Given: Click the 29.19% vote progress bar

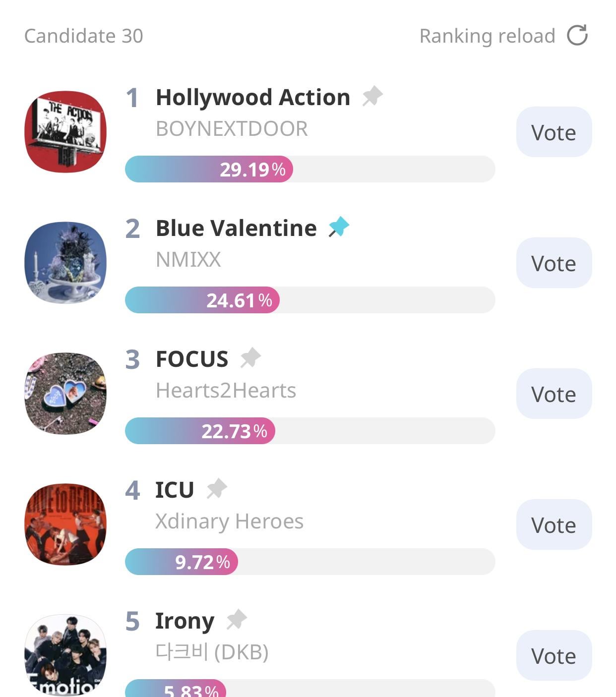Looking at the screenshot, I should [309, 170].
